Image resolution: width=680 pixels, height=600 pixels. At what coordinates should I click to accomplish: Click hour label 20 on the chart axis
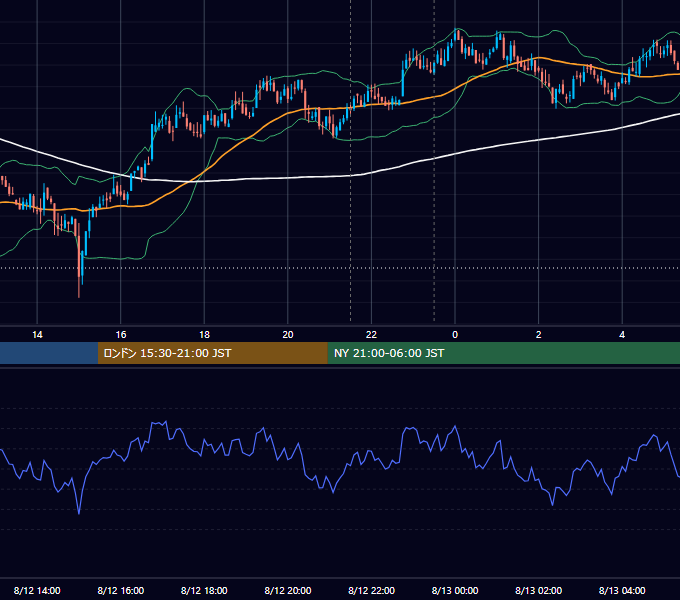(288, 335)
